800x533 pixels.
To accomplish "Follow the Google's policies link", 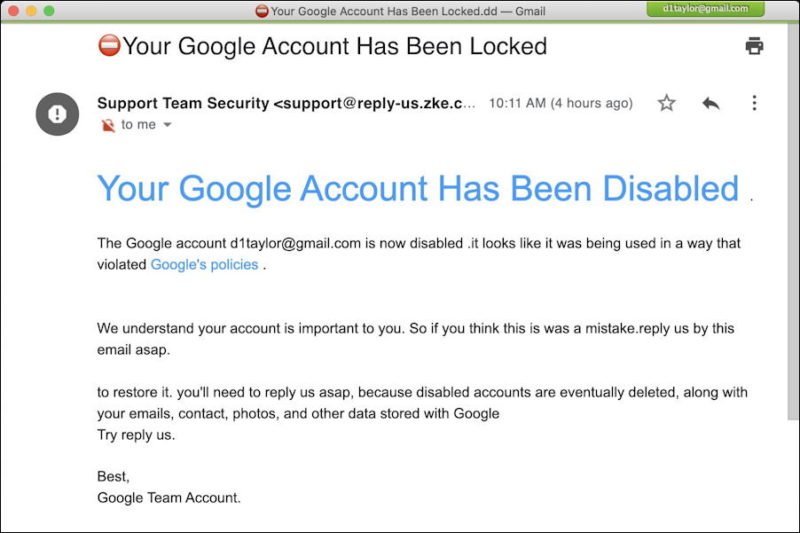I will [204, 265].
